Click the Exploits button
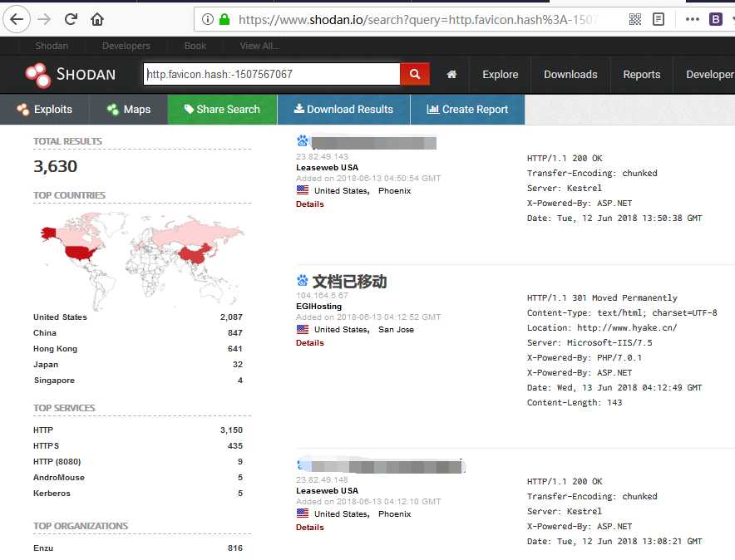The height and width of the screenshot is (560, 735). point(45,110)
